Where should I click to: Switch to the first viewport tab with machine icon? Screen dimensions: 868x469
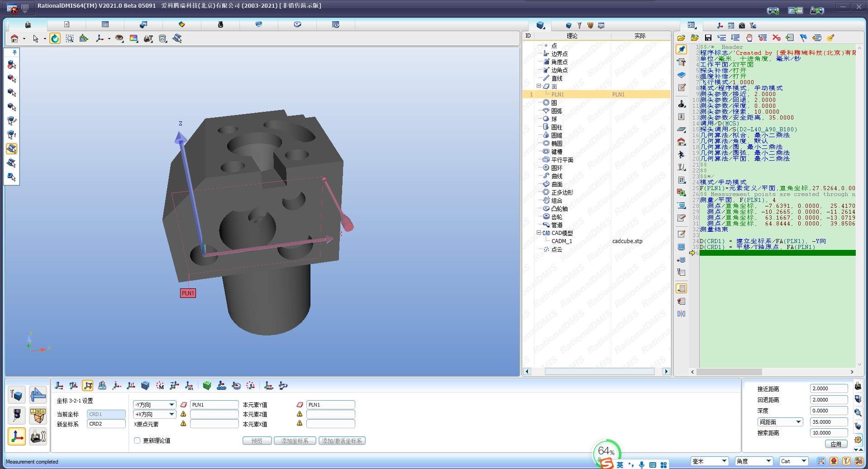(28, 24)
